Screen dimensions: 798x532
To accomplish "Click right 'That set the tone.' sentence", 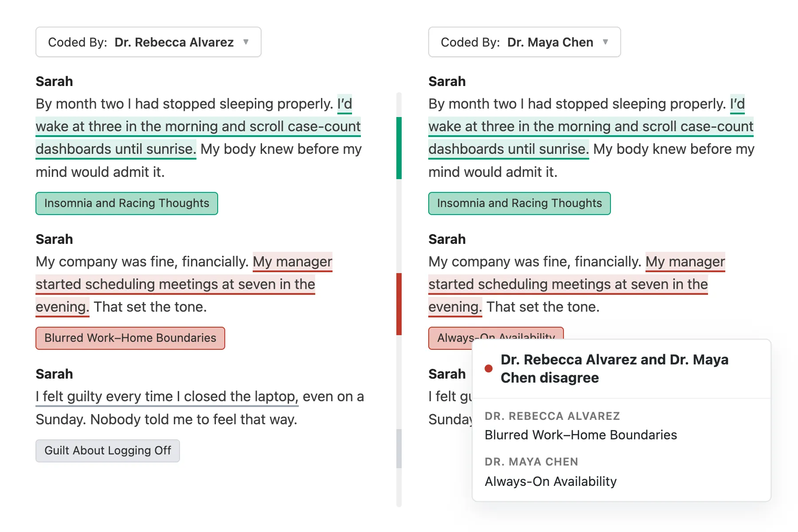I will pos(543,307).
